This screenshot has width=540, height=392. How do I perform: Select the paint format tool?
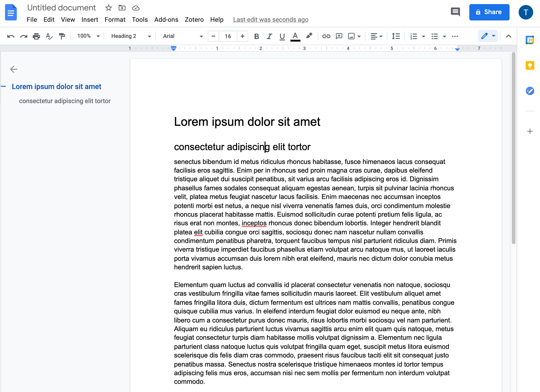(x=62, y=36)
